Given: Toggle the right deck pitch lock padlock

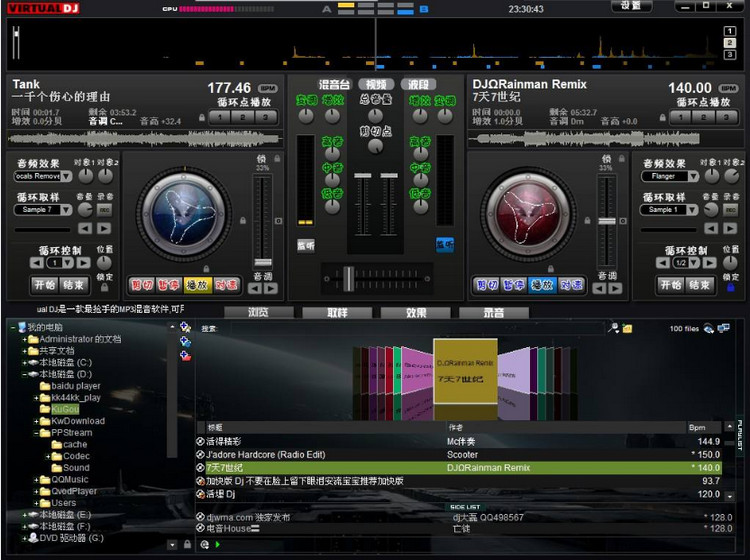Looking at the screenshot, I should coord(621,159).
